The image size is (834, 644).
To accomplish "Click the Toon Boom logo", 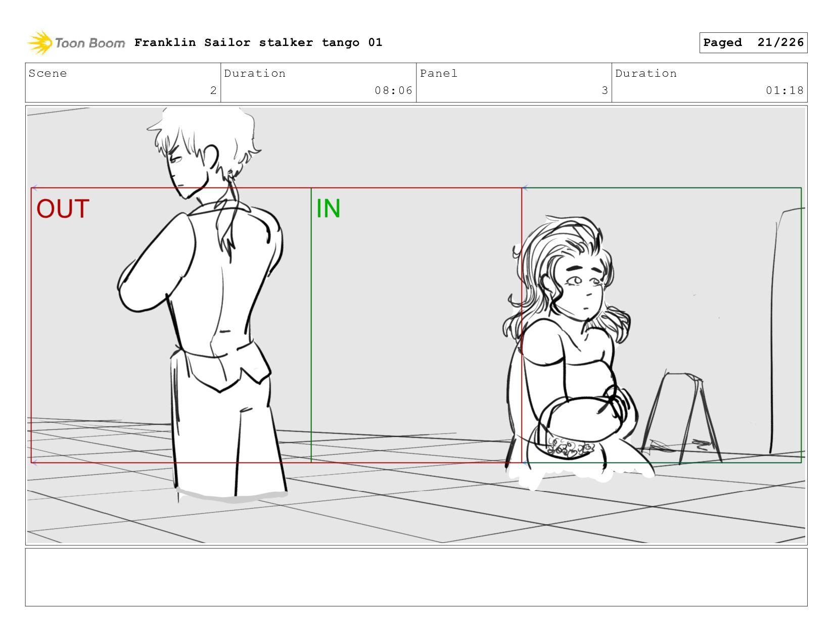I will pos(76,43).
